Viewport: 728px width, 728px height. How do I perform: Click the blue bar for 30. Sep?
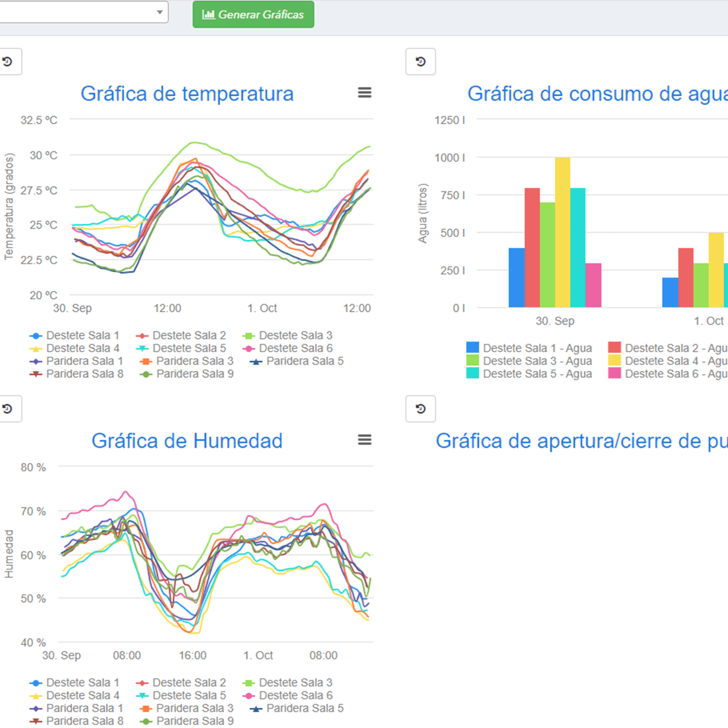[x=516, y=278]
